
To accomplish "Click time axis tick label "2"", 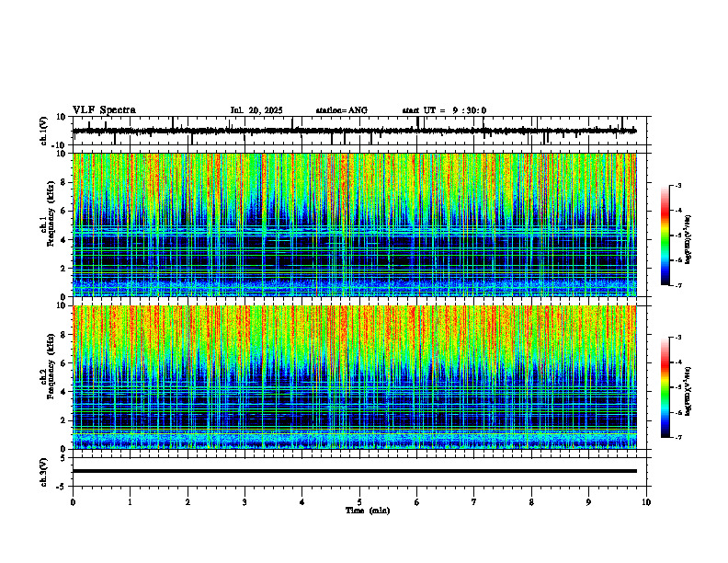I will (188, 502).
